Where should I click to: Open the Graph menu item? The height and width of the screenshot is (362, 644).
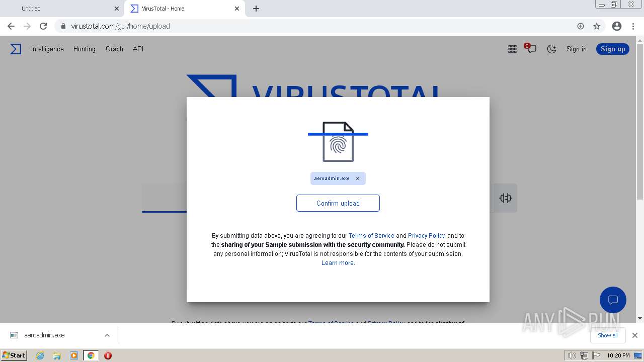click(114, 49)
